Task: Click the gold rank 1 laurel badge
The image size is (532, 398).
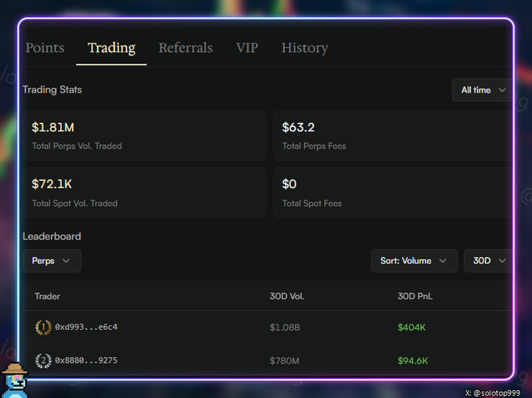Action: tap(43, 327)
